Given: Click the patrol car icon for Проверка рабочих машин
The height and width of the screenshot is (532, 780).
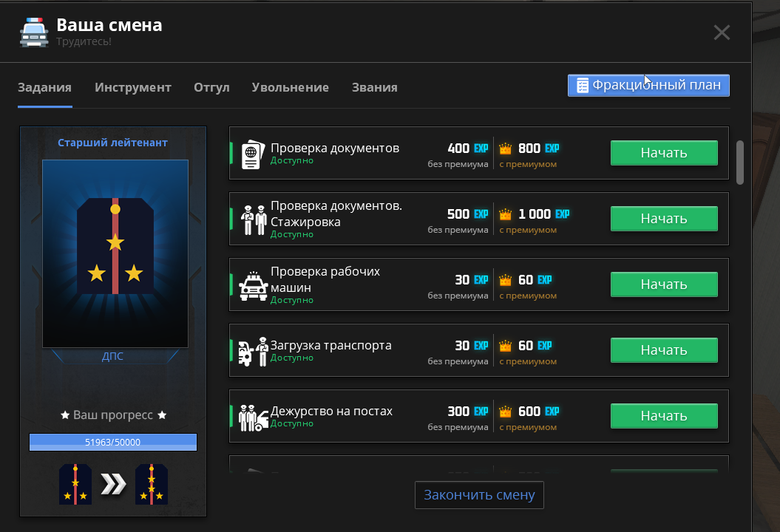Looking at the screenshot, I should [254, 284].
